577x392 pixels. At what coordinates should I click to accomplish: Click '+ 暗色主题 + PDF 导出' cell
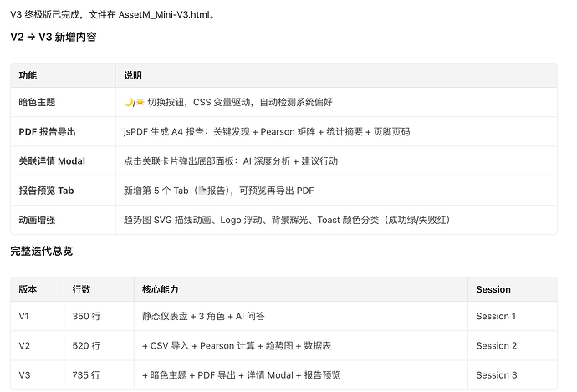click(301, 375)
